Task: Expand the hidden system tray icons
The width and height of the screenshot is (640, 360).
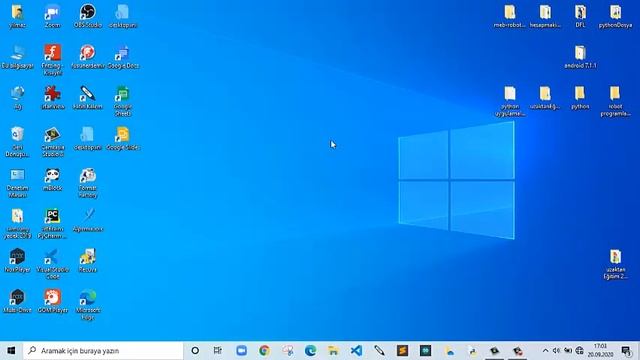Action: tap(545, 351)
